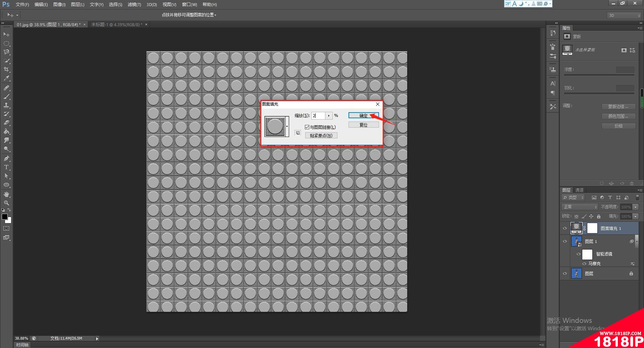Screen dimensions: 644x348
Task: Open the layer fill dropdown arrow
Action: point(635,216)
